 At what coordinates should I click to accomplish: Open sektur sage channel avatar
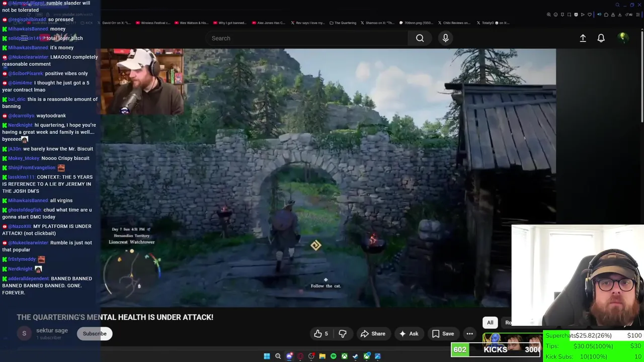point(24,333)
